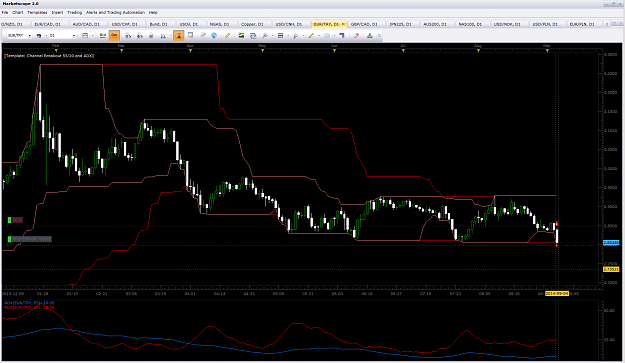The width and height of the screenshot is (625, 363).
Task: Switch to the USD/CHF, D1 tab
Action: pos(125,24)
